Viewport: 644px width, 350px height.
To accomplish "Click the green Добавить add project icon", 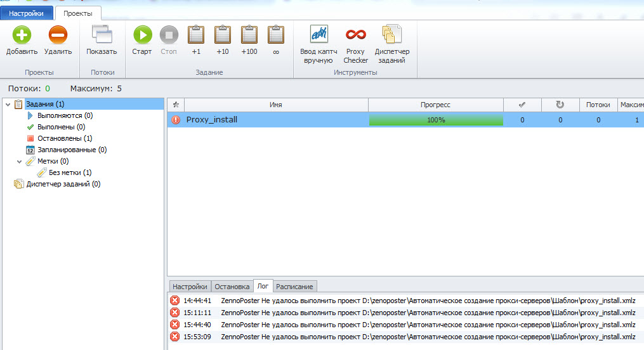I will click(x=22, y=35).
